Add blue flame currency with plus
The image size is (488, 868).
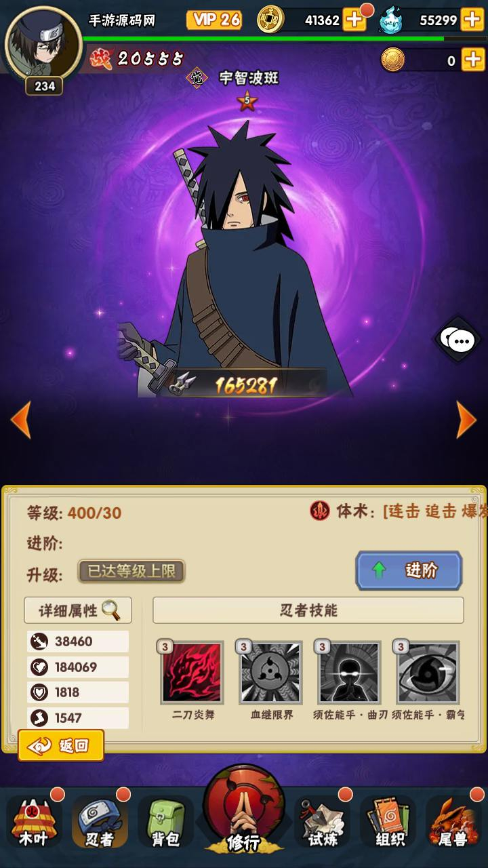[472, 20]
